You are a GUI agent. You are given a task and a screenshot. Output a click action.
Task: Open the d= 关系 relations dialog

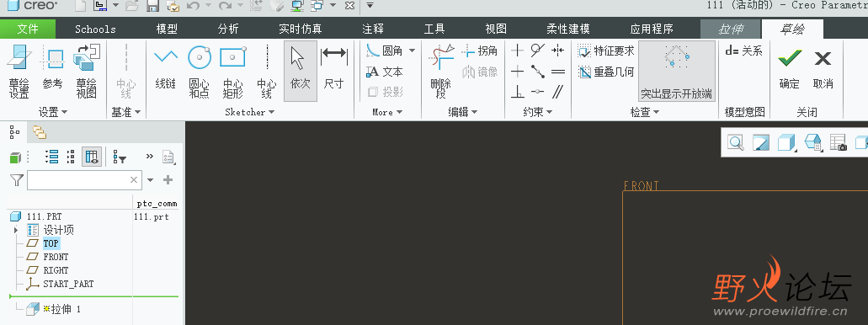[744, 51]
